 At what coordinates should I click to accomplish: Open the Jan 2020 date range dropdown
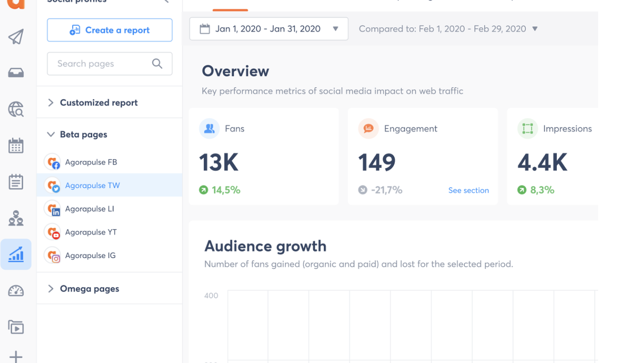pyautogui.click(x=268, y=29)
